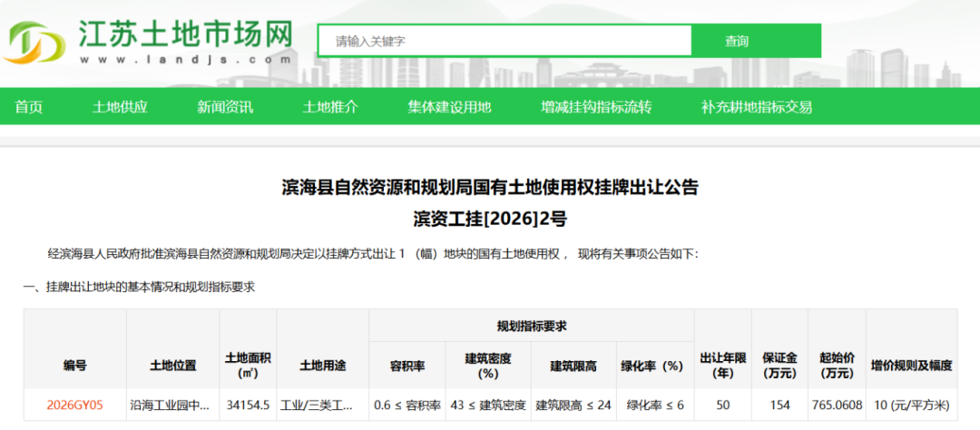The height and width of the screenshot is (430, 980).
Task: Click the truncated 沿海工业园中 location cell
Action: [x=172, y=406]
